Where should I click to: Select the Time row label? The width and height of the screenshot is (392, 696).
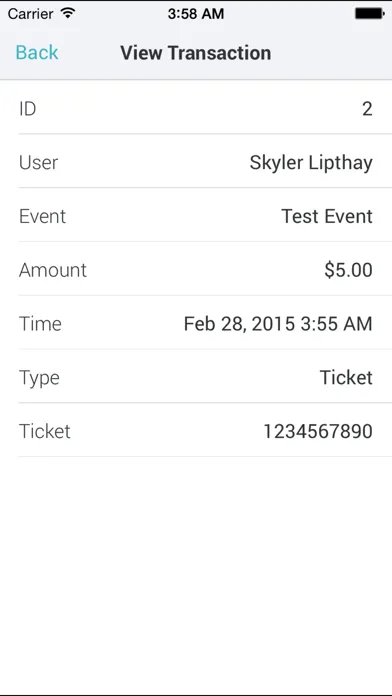pos(40,324)
